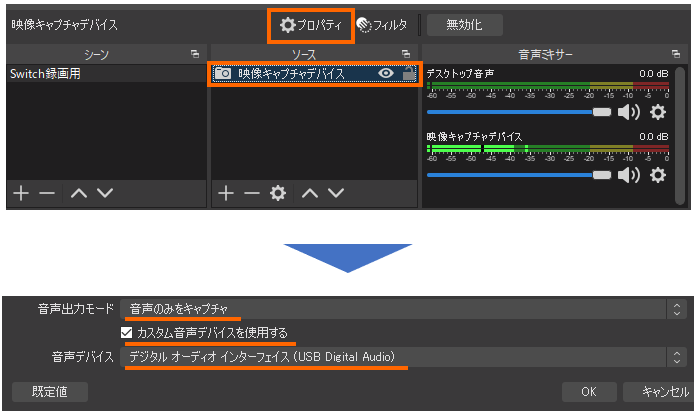Toggle lock on 映像キャプチャデバイス source
This screenshot has width=698, height=414.
pos(409,73)
